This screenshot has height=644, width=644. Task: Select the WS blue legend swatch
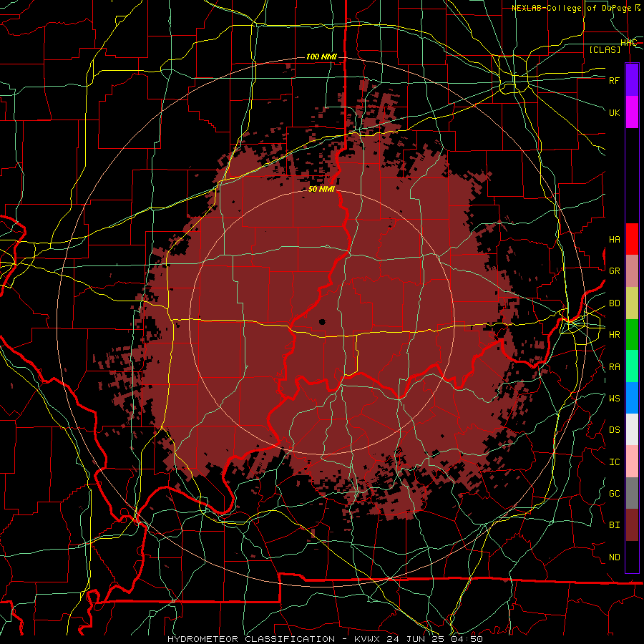[x=632, y=398]
